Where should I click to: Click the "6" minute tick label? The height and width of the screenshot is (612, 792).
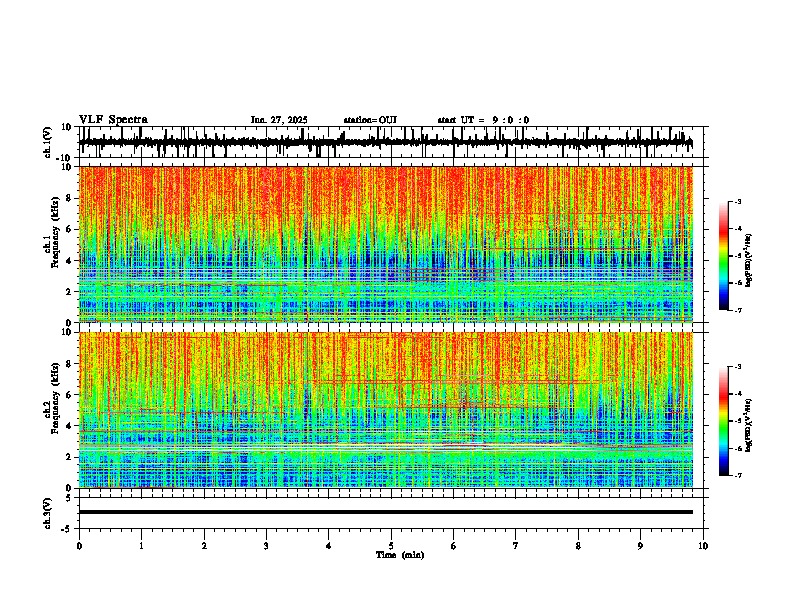point(453,546)
